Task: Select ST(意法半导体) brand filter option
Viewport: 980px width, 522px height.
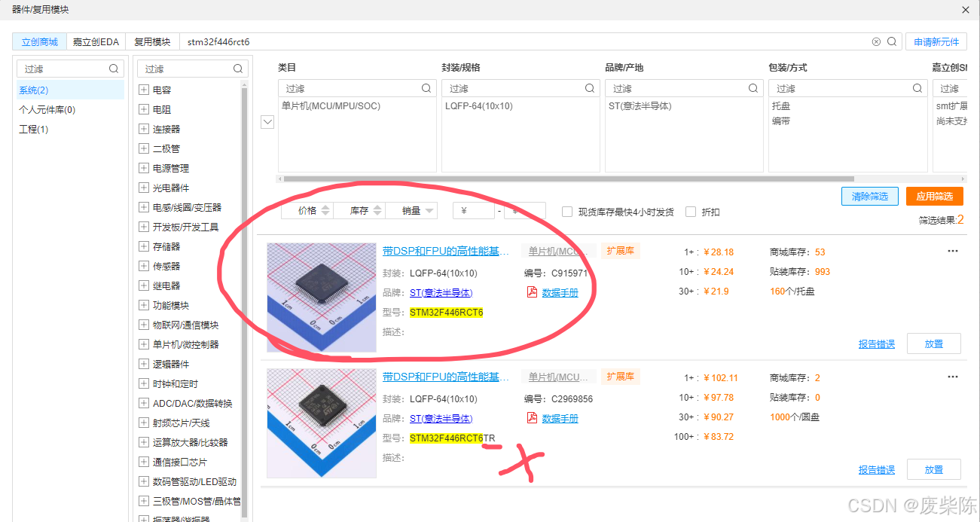Action: [x=640, y=106]
